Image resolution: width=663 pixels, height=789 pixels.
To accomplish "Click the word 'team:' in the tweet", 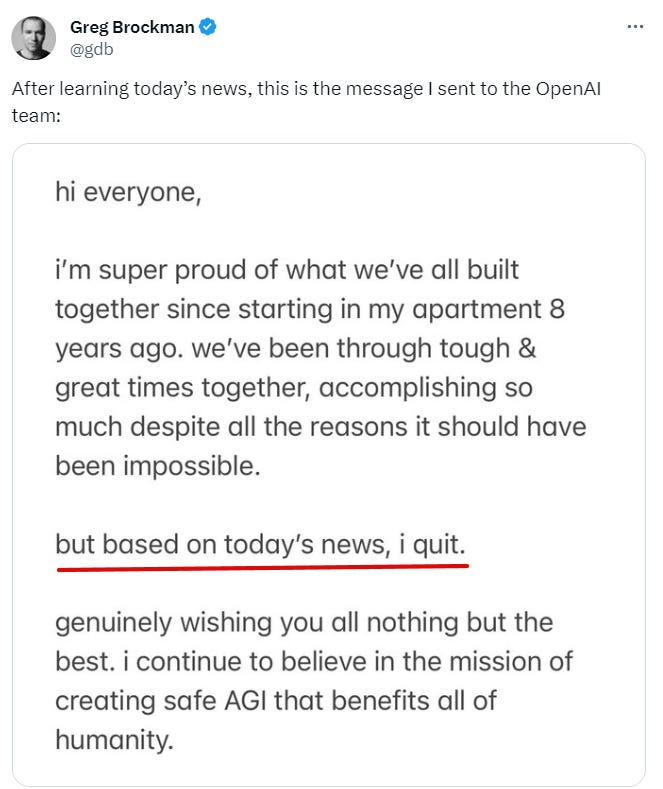I will click(36, 116).
